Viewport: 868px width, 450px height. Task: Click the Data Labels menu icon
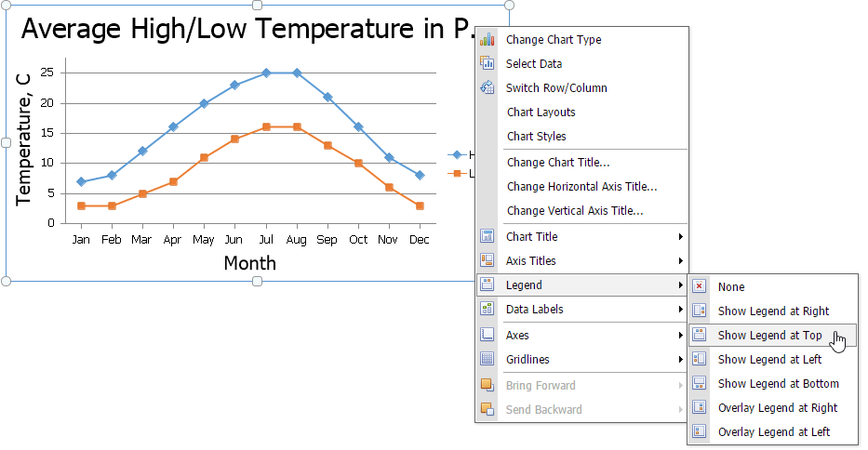point(487,309)
